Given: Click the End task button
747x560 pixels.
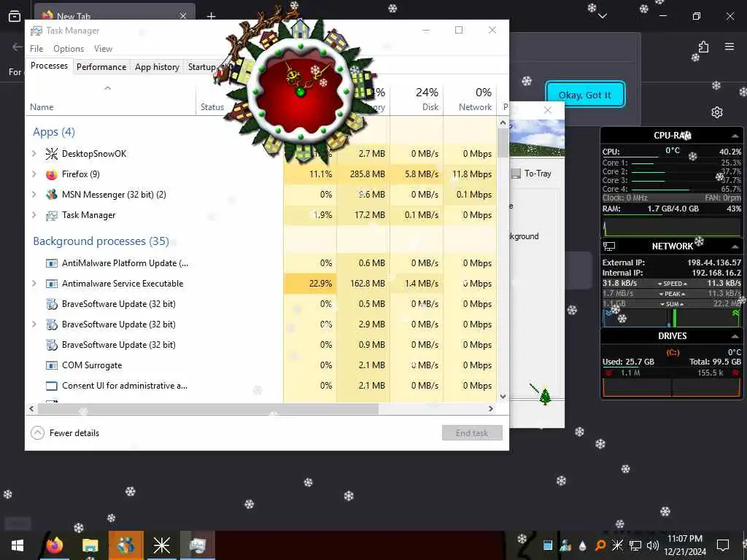Looking at the screenshot, I should (472, 433).
